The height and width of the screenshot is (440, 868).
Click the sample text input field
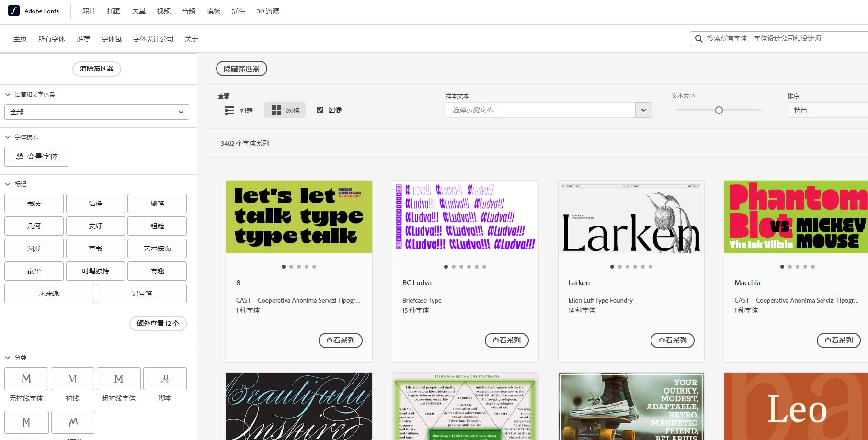pyautogui.click(x=540, y=110)
